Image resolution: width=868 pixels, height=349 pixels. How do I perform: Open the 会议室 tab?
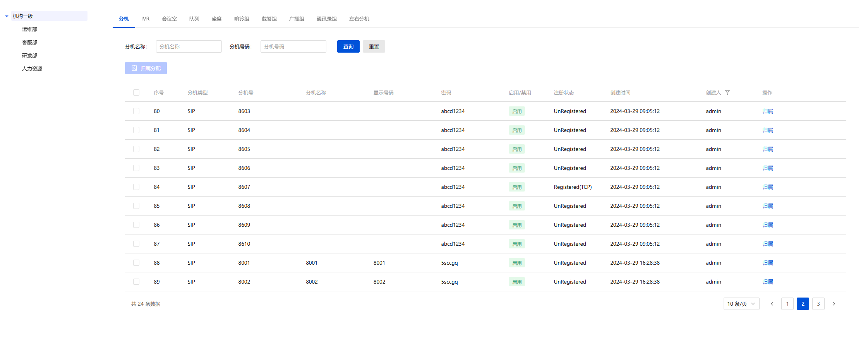coord(169,19)
